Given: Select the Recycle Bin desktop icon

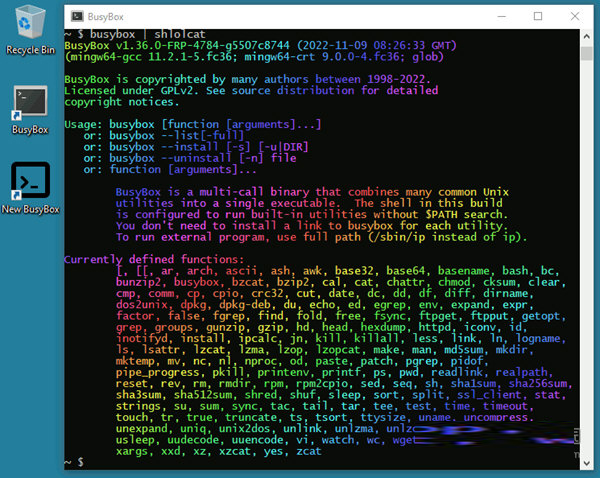Looking at the screenshot, I should click(x=31, y=23).
